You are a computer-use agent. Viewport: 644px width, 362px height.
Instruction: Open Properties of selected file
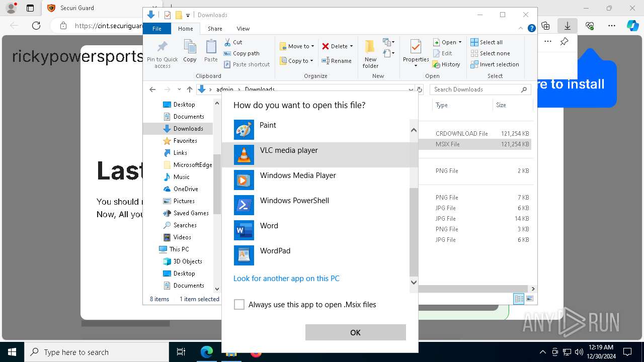(x=416, y=54)
